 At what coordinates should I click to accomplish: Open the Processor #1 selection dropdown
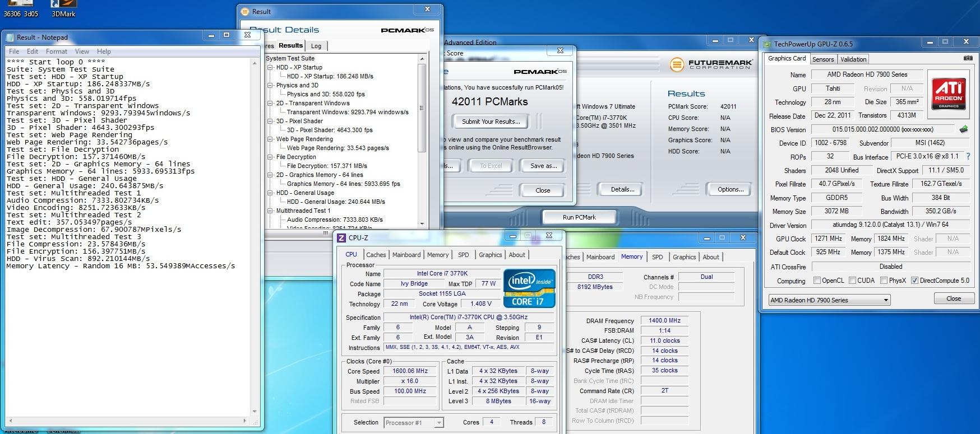coord(414,423)
